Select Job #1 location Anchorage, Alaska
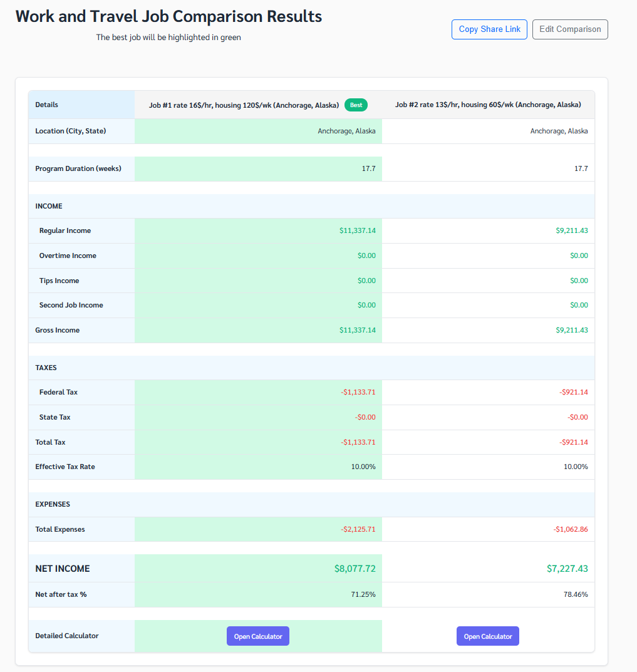This screenshot has height=672, width=637. [346, 131]
